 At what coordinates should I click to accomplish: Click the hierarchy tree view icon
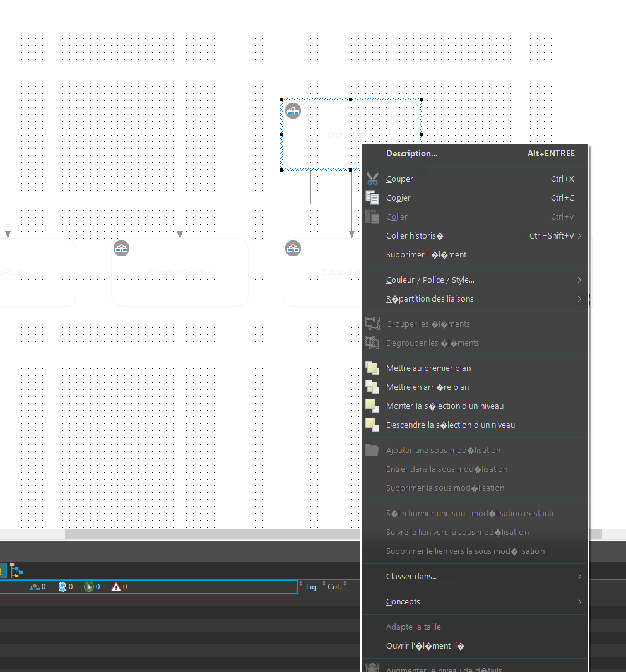click(x=16, y=571)
